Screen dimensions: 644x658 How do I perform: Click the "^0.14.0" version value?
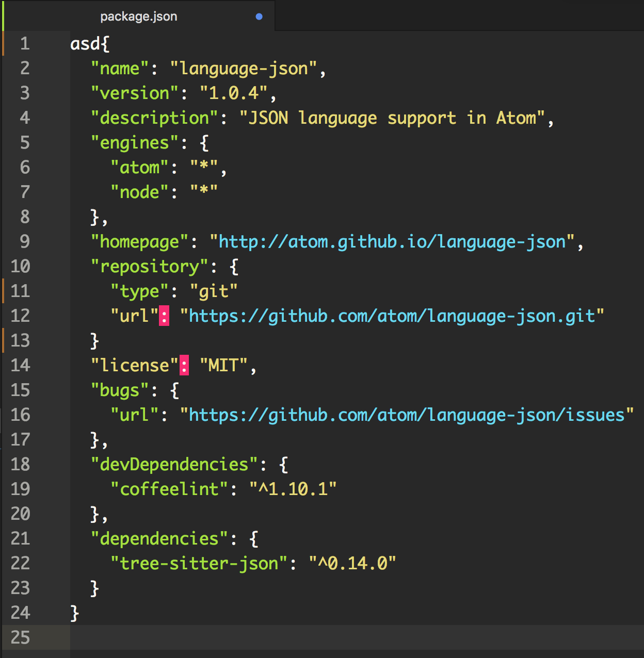352,564
